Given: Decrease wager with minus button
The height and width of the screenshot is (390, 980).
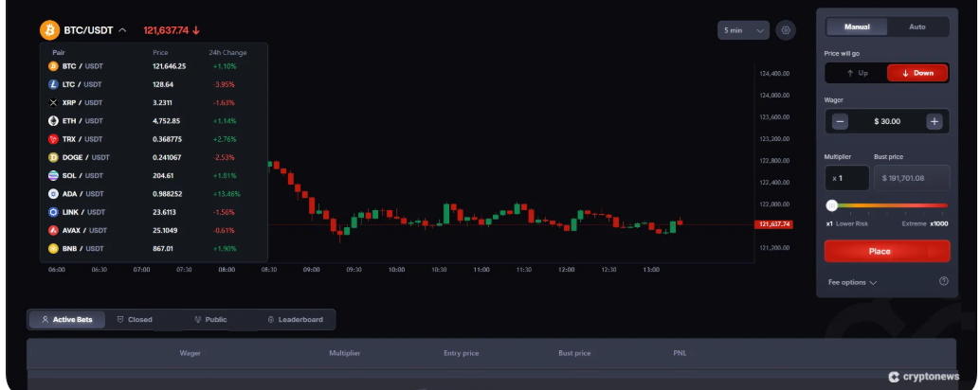Looking at the screenshot, I should click(840, 122).
